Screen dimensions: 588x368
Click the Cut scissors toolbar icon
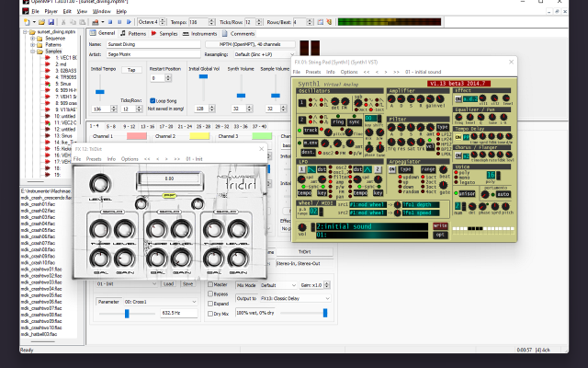pos(63,22)
